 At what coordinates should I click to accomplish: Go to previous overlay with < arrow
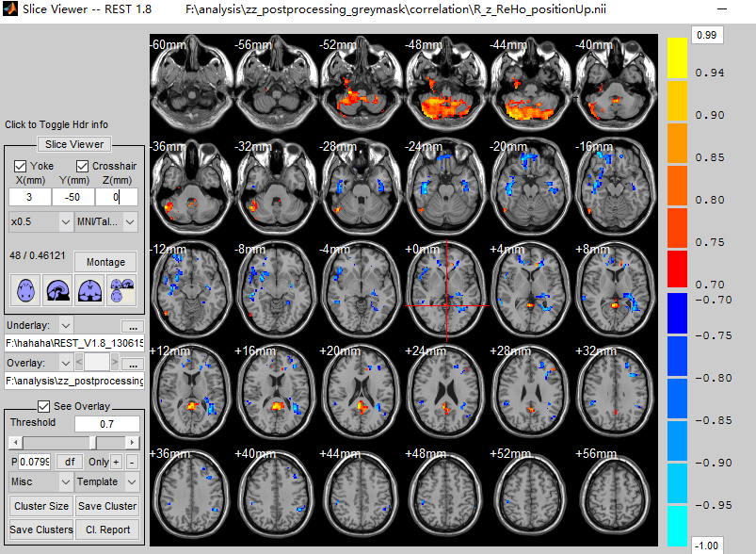[79, 362]
